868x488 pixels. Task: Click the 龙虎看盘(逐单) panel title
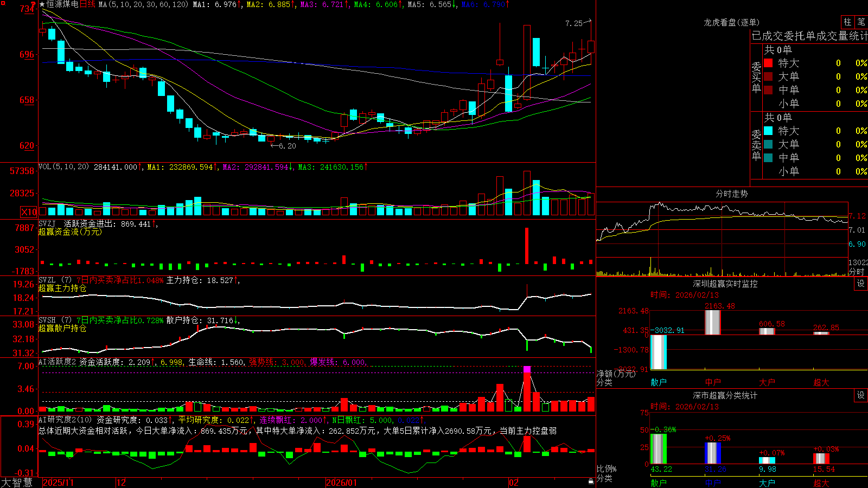point(731,22)
